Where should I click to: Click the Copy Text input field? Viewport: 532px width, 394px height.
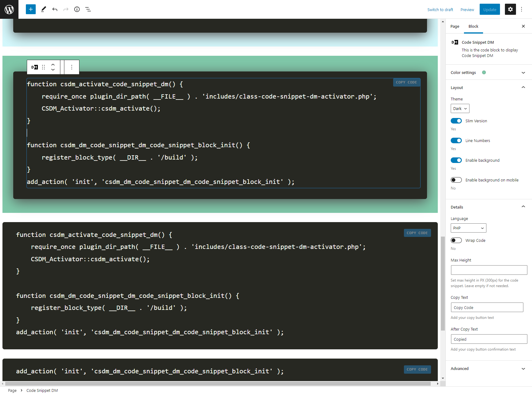487,307
